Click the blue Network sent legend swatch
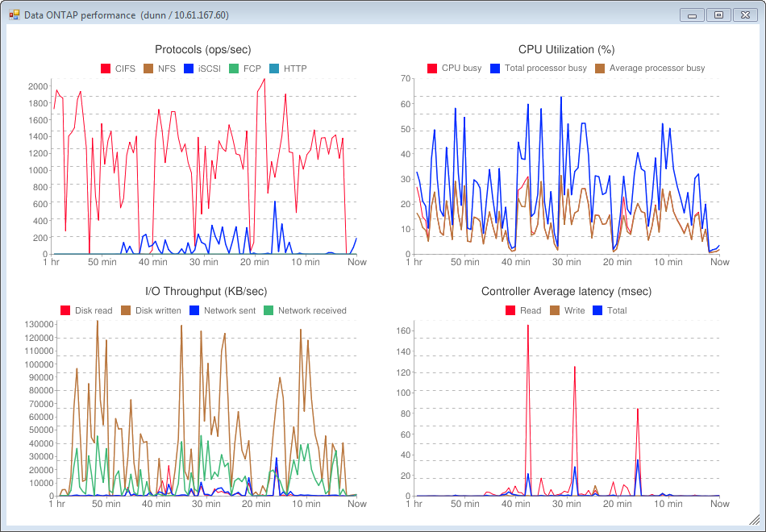Image resolution: width=766 pixels, height=532 pixels. 194,310
